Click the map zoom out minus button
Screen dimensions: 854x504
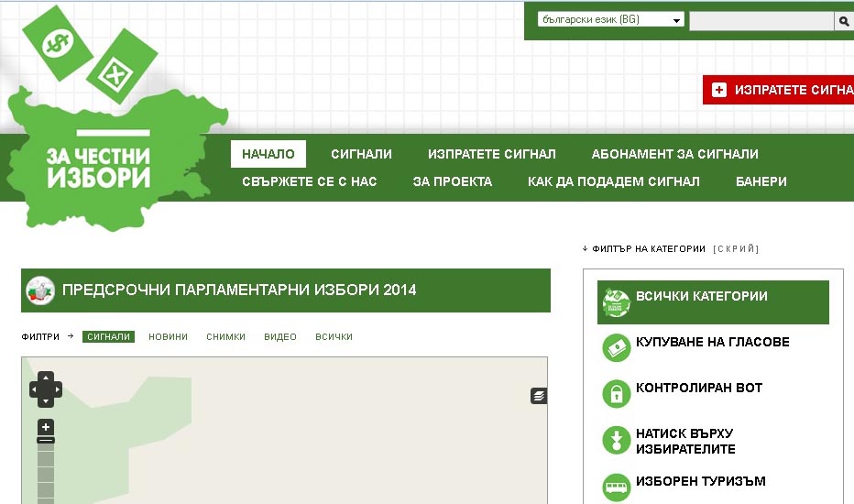tap(46, 441)
